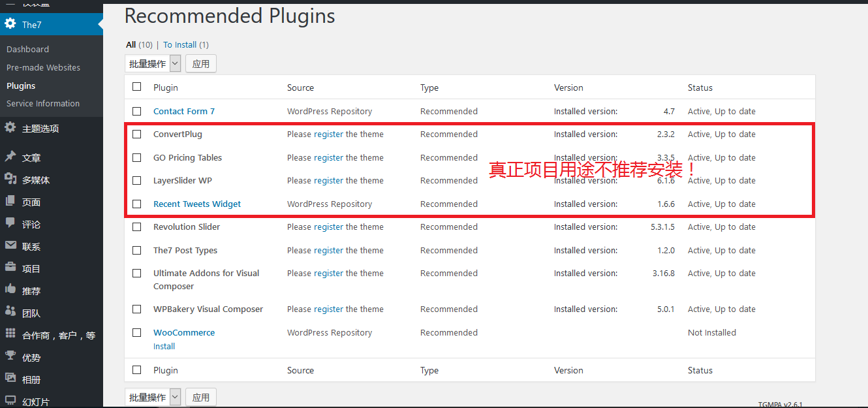The height and width of the screenshot is (408, 868).
Task: Click Install link under WooCommerce
Action: [164, 347]
